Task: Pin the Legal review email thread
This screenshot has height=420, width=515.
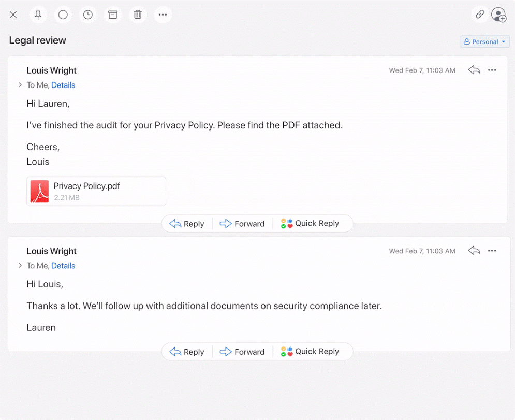Action: click(x=38, y=15)
